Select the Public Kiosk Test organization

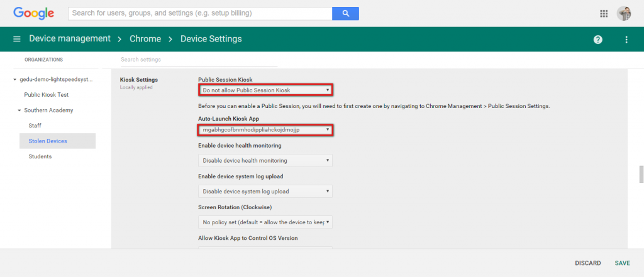point(47,95)
